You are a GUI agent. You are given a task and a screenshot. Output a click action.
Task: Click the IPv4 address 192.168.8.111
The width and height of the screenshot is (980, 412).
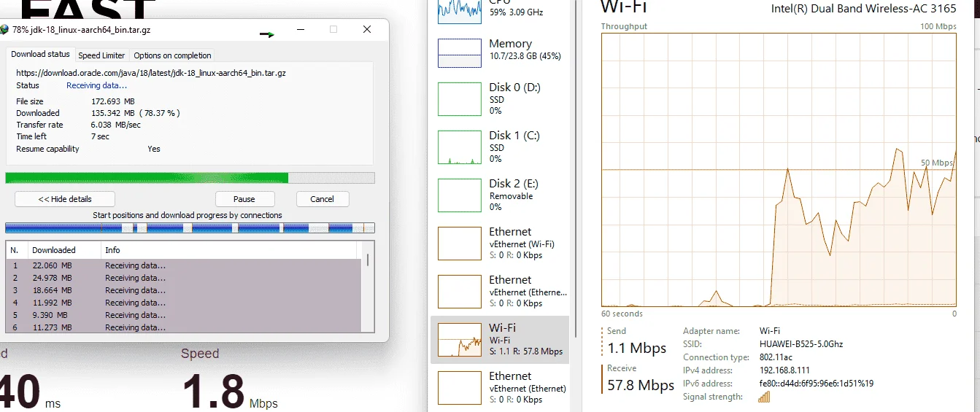click(x=784, y=370)
